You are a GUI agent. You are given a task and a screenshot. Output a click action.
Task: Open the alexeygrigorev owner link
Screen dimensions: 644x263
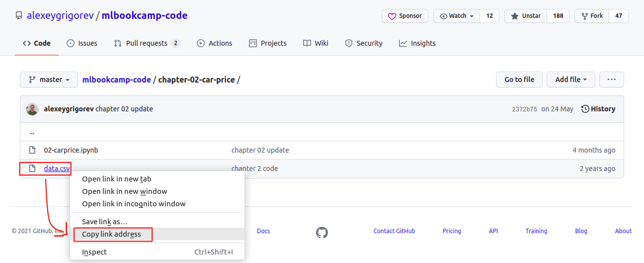click(x=61, y=15)
